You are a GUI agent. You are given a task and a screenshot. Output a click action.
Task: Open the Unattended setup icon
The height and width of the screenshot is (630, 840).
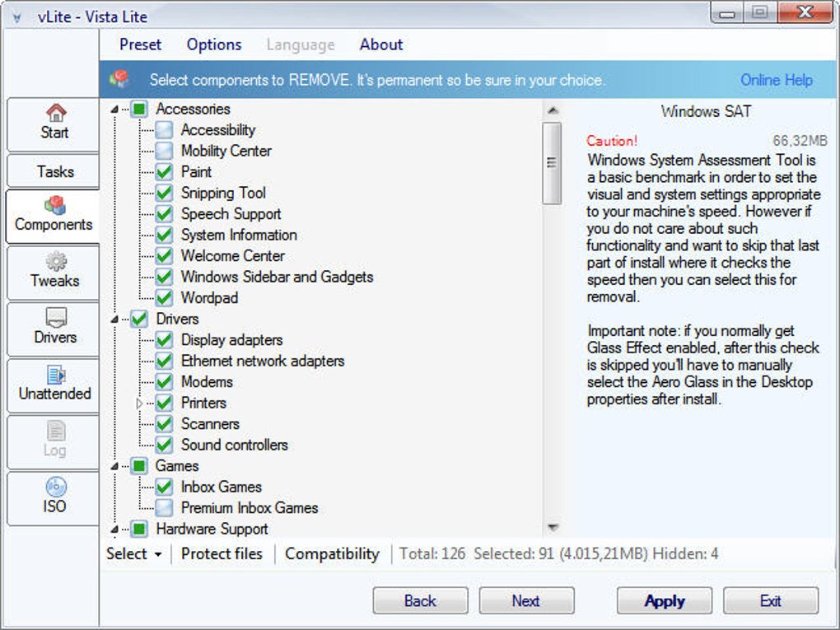56,375
